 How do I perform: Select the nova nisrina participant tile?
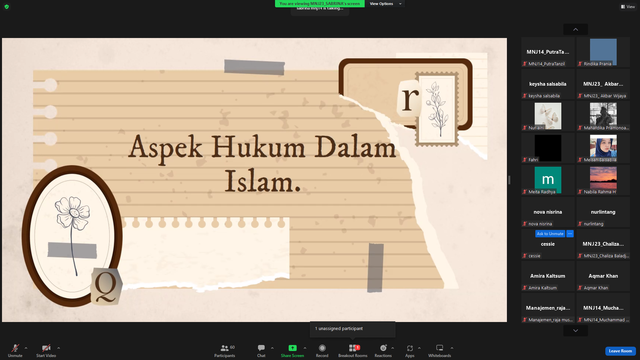click(x=548, y=212)
